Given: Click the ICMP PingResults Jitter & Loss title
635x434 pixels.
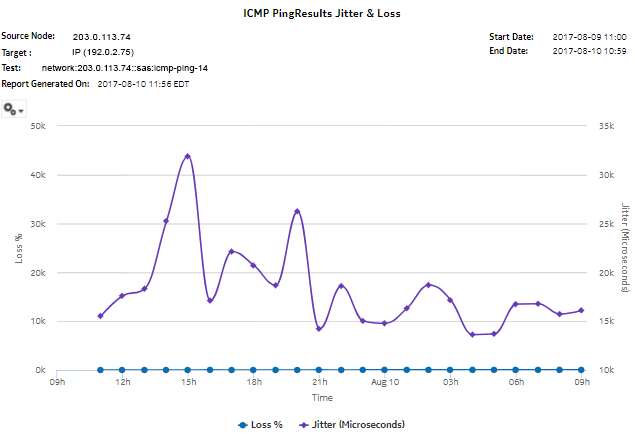Looking at the screenshot, I should pos(317,14).
